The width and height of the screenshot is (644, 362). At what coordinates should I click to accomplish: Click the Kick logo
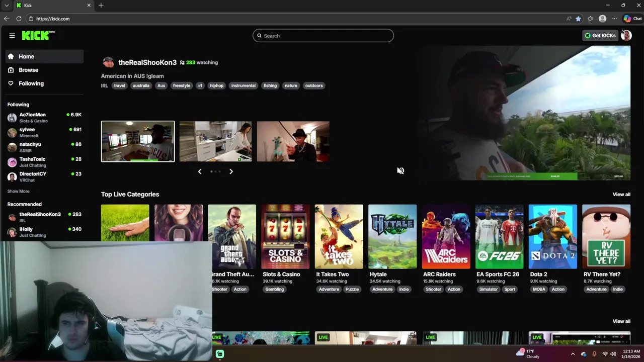click(x=38, y=35)
